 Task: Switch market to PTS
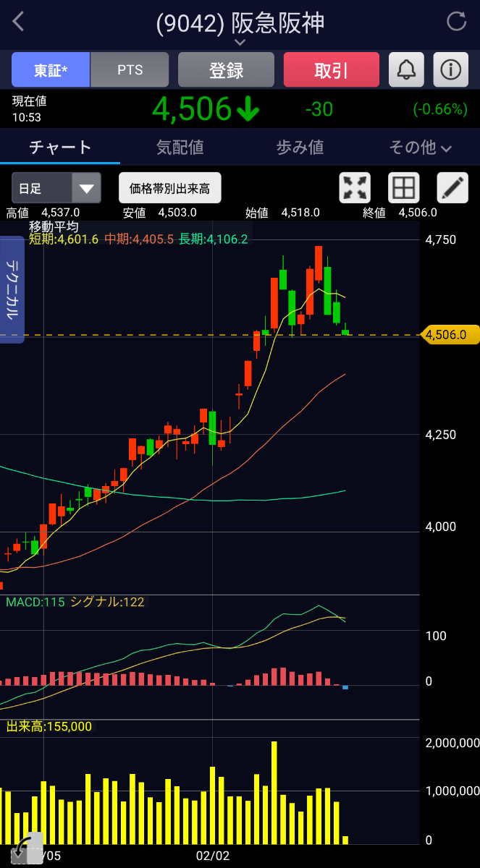tap(130, 70)
